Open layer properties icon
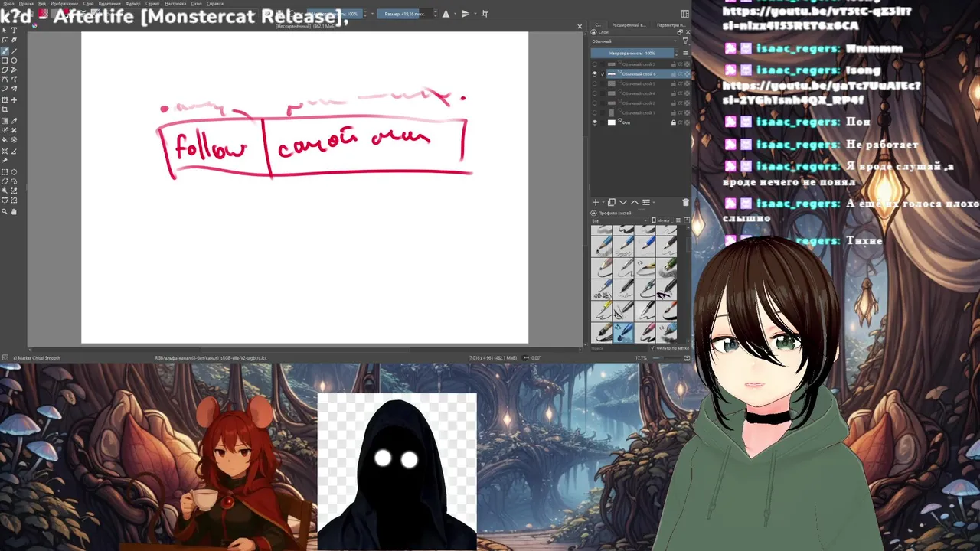Image resolution: width=980 pixels, height=551 pixels. [x=646, y=202]
